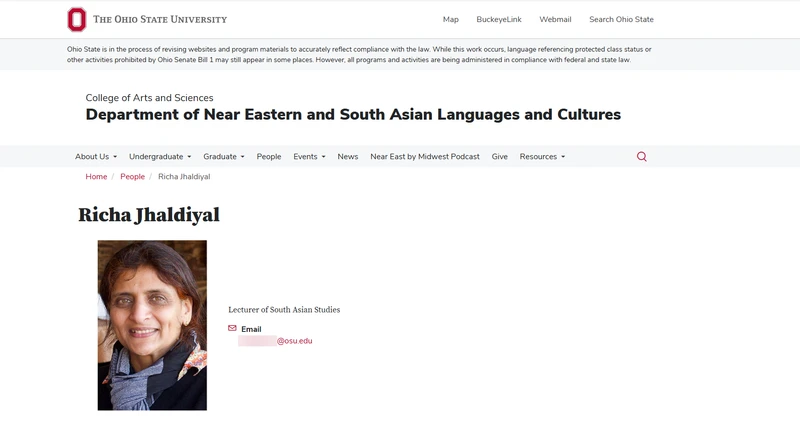Open the Resources dropdown menu
The height and width of the screenshot is (427, 800).
542,157
